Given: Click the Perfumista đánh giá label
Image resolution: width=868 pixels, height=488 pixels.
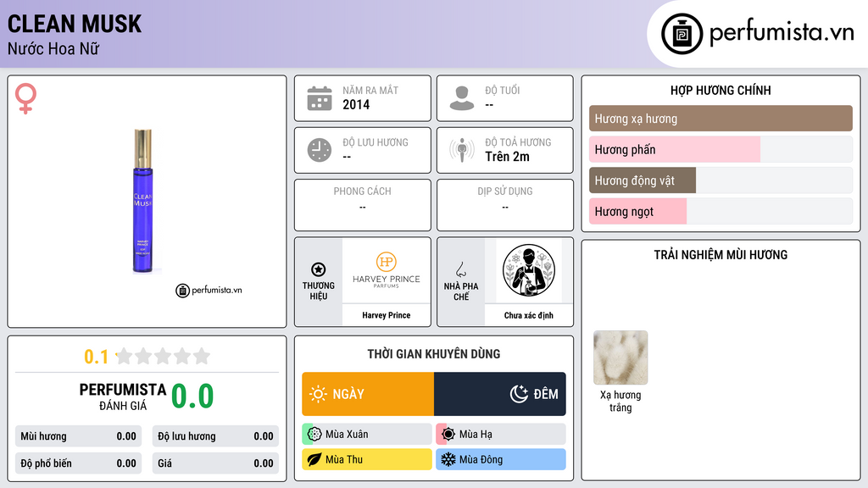Looking at the screenshot, I should click(122, 397).
